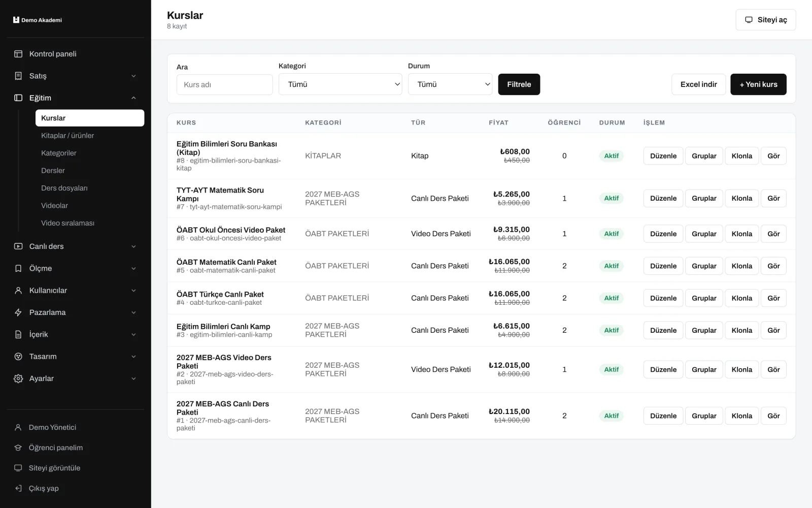Click the + Yeni kurs button
Screen dimensions: 812x508
pyautogui.click(x=758, y=84)
